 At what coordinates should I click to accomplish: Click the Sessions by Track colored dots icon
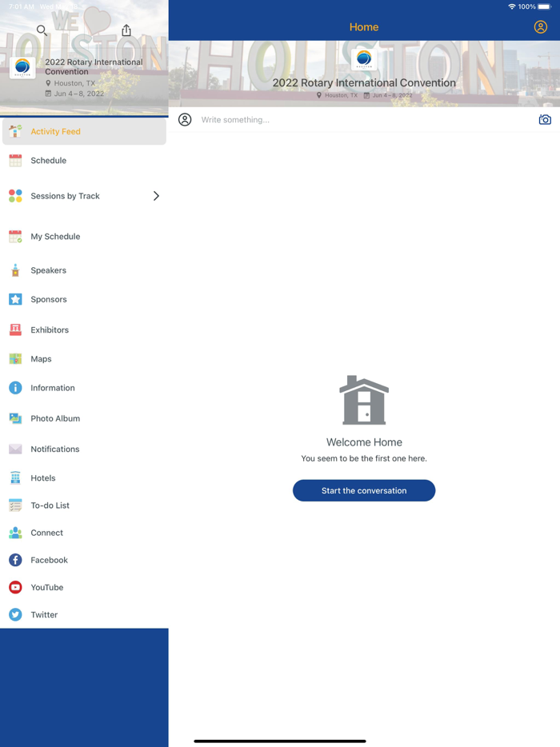pos(15,196)
